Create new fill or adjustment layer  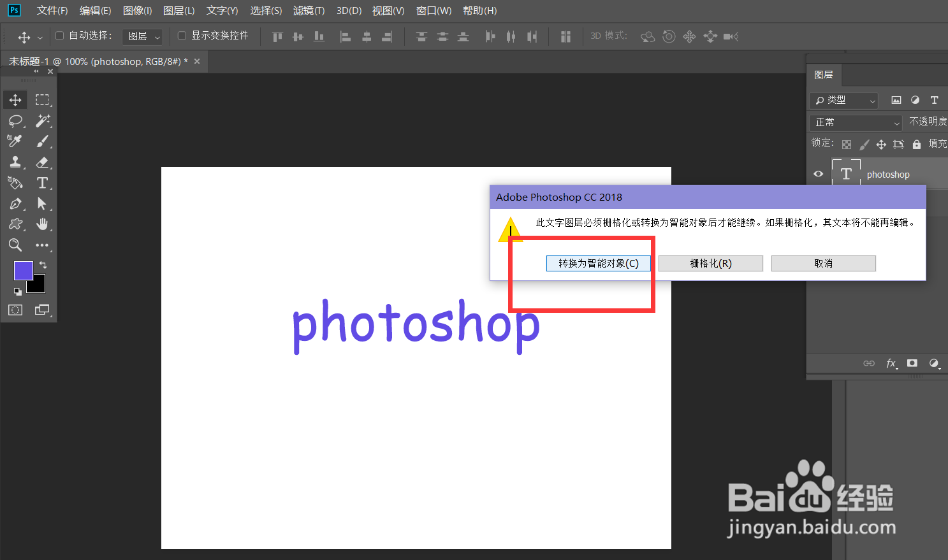click(934, 363)
